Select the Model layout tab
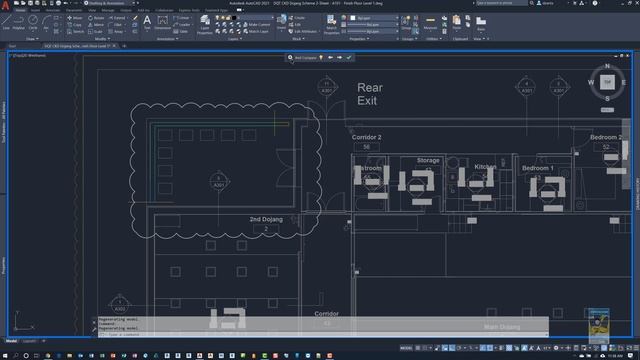The height and width of the screenshot is (360, 640). pyautogui.click(x=11, y=341)
